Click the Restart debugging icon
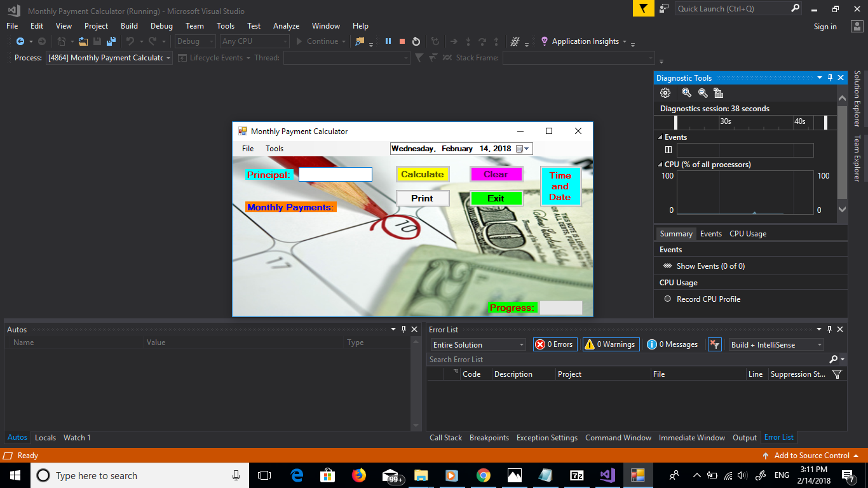 tap(415, 41)
